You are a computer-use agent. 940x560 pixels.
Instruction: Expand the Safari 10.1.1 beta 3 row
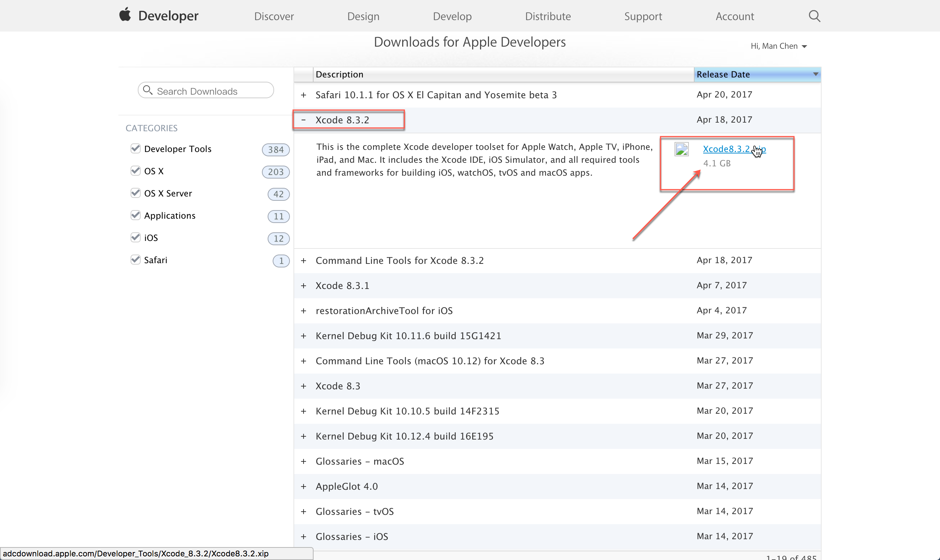[x=304, y=95]
